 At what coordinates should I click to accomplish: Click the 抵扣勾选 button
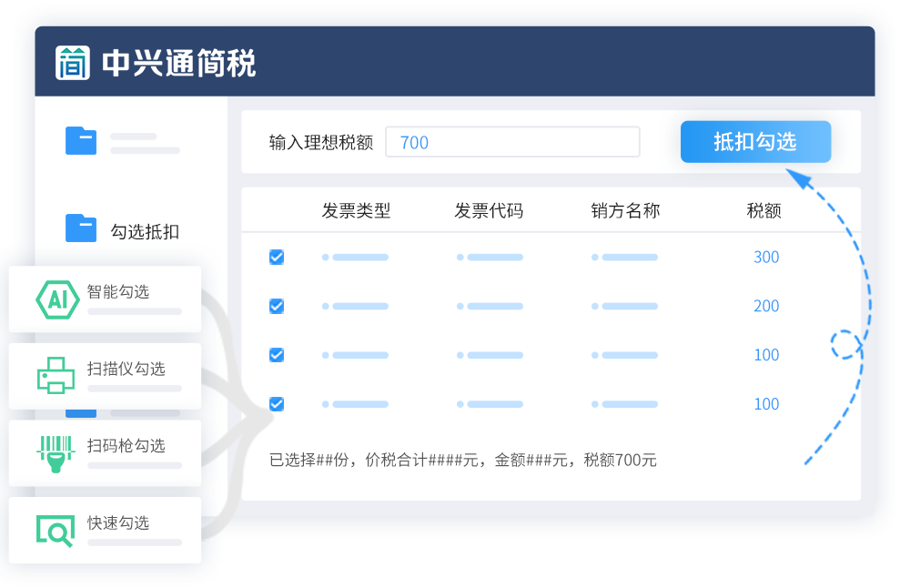pos(755,142)
